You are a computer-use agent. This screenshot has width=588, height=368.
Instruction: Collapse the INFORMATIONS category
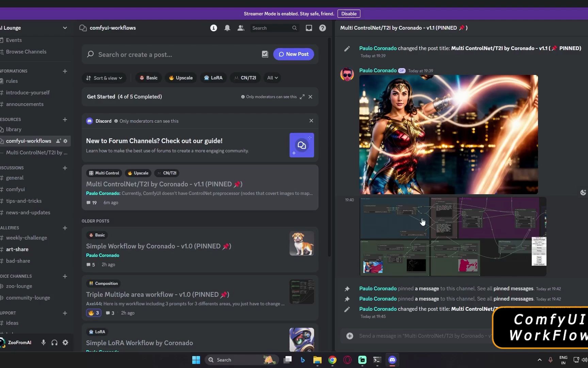point(14,71)
